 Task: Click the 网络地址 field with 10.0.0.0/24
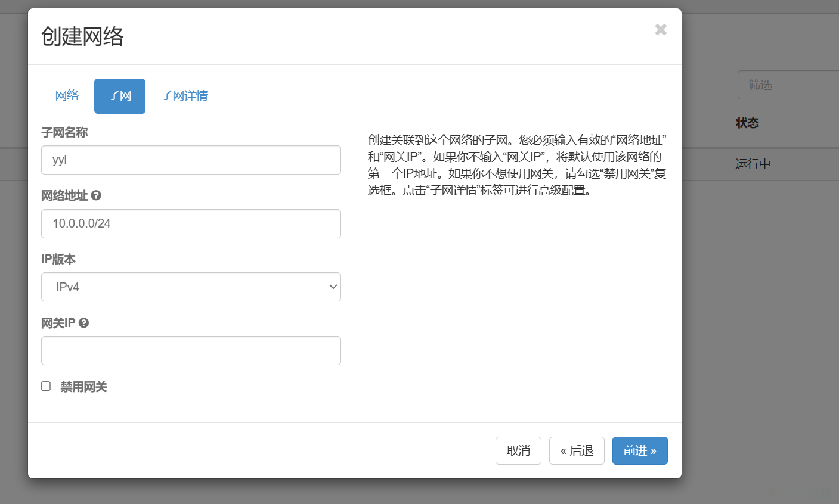pyautogui.click(x=191, y=224)
